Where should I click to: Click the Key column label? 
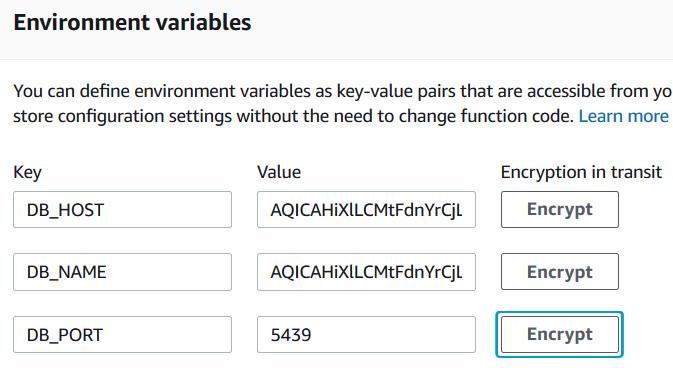(27, 172)
